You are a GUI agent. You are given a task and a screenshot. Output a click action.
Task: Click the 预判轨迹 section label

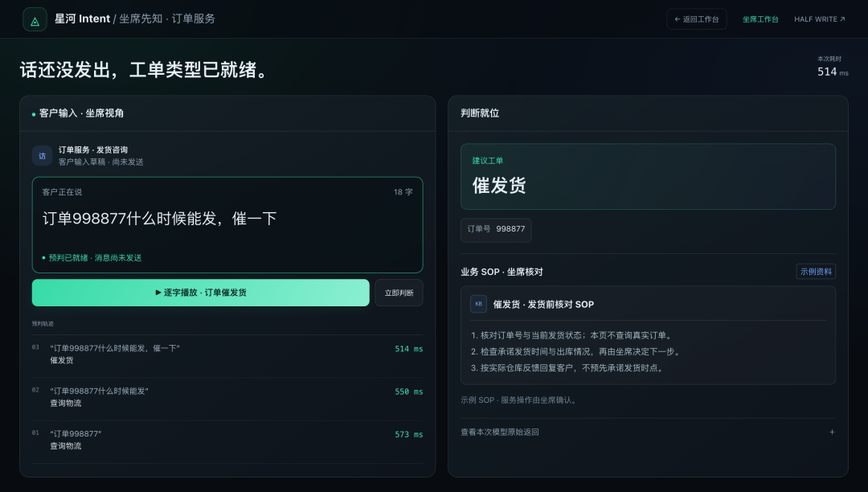(43, 324)
